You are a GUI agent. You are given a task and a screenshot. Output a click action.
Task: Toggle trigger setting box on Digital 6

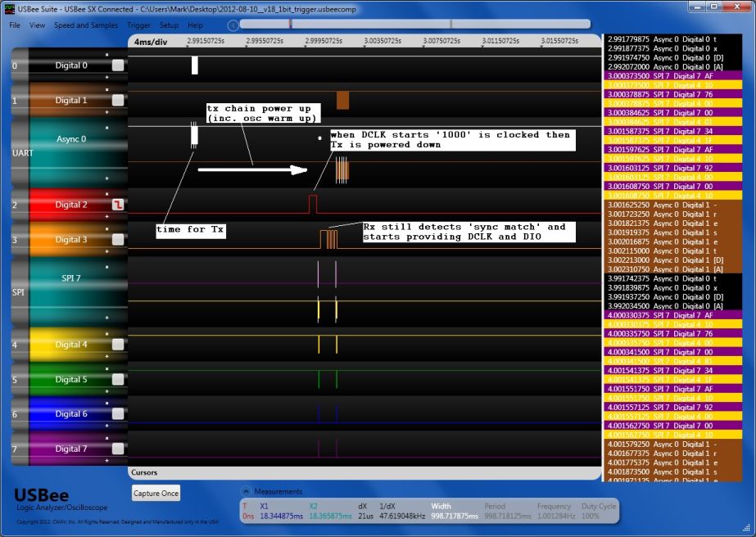(118, 413)
